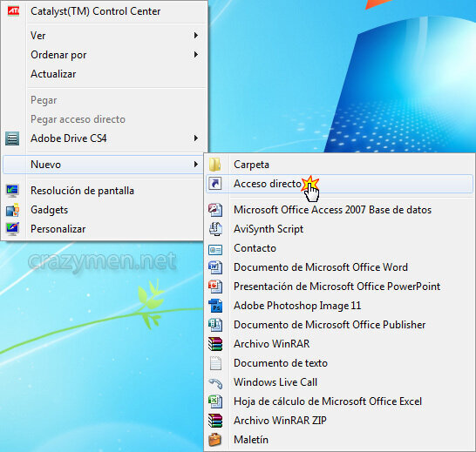Expand the Ordenar por submenu arrow
The width and height of the screenshot is (476, 452).
pos(196,55)
